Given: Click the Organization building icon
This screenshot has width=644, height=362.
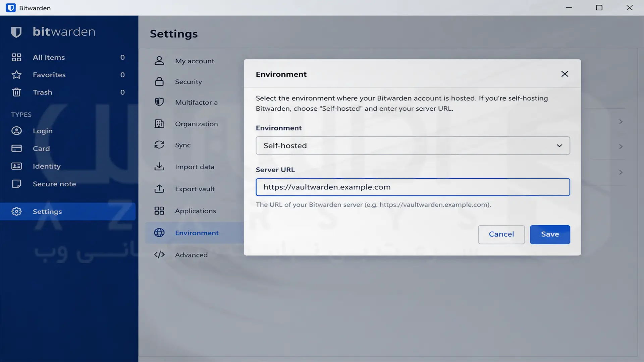Looking at the screenshot, I should [x=159, y=124].
